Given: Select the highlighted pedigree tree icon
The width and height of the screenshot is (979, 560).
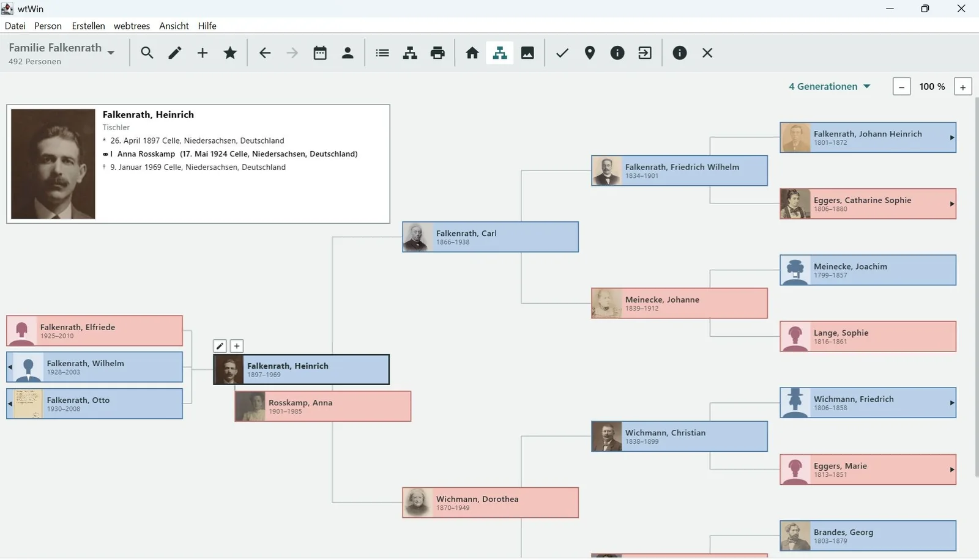Looking at the screenshot, I should pyautogui.click(x=500, y=53).
